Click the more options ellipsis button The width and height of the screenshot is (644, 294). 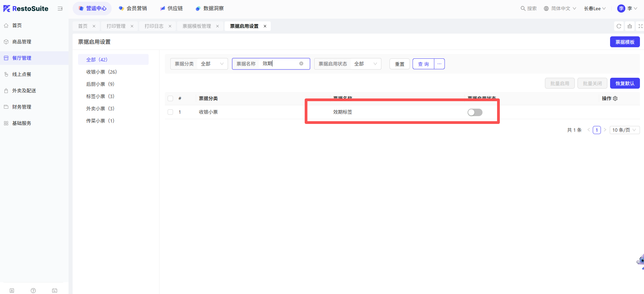click(439, 64)
